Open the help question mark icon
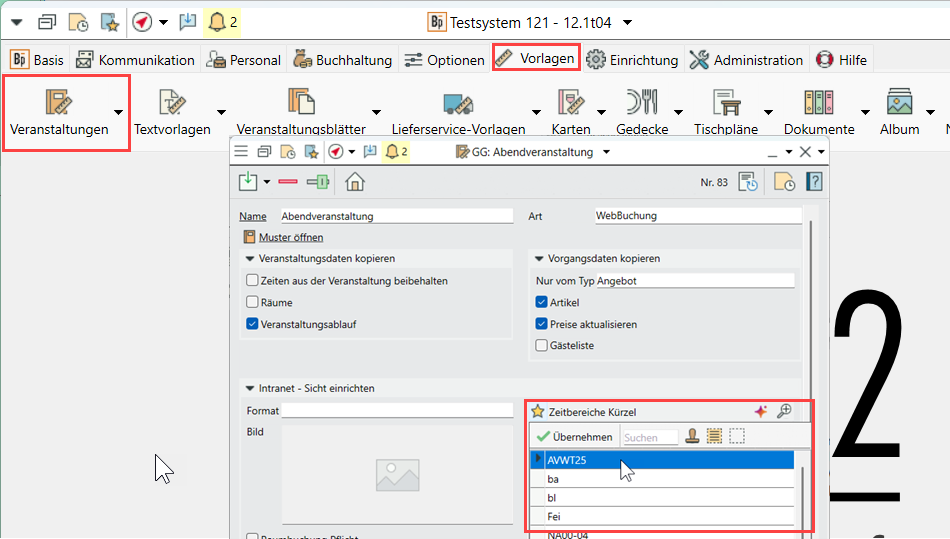 pyautogui.click(x=814, y=182)
